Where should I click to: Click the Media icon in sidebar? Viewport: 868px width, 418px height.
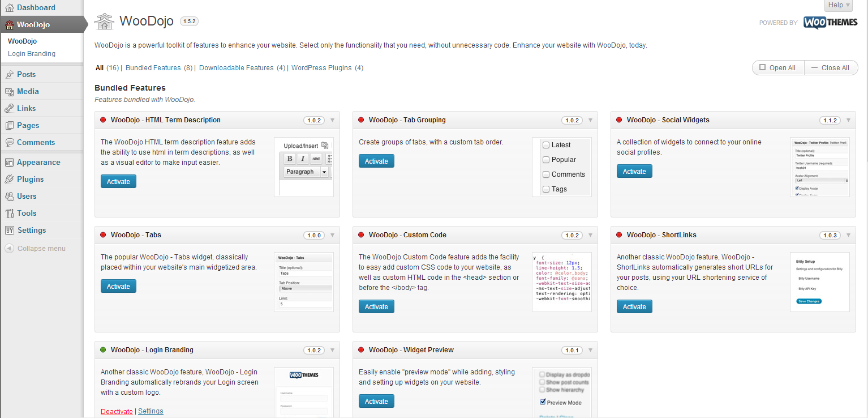click(x=9, y=91)
